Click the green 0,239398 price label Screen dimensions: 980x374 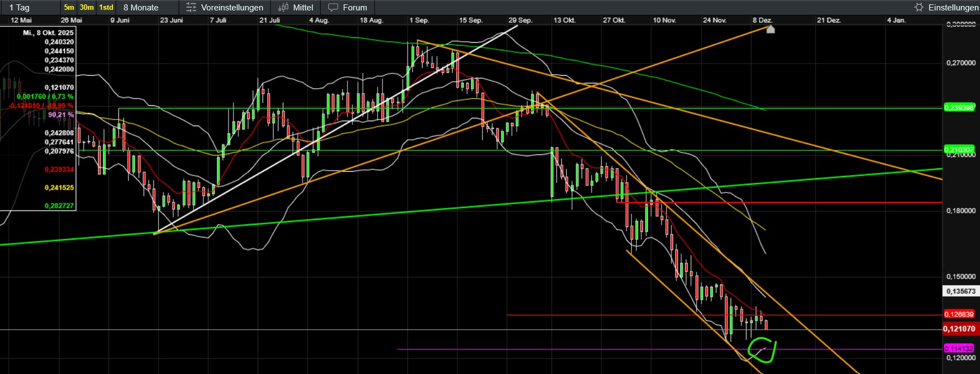(x=959, y=107)
